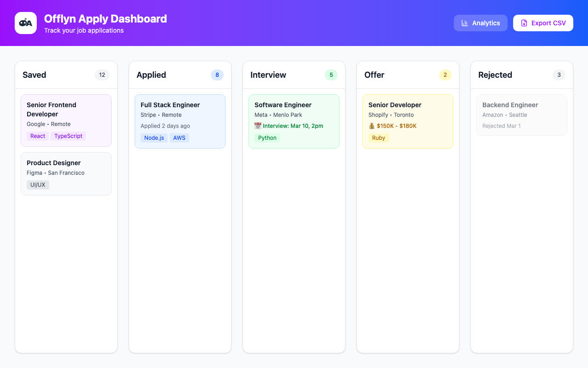Viewport: 588px width, 368px height.
Task: Select the bar chart icon on Analytics button
Action: 466,23
